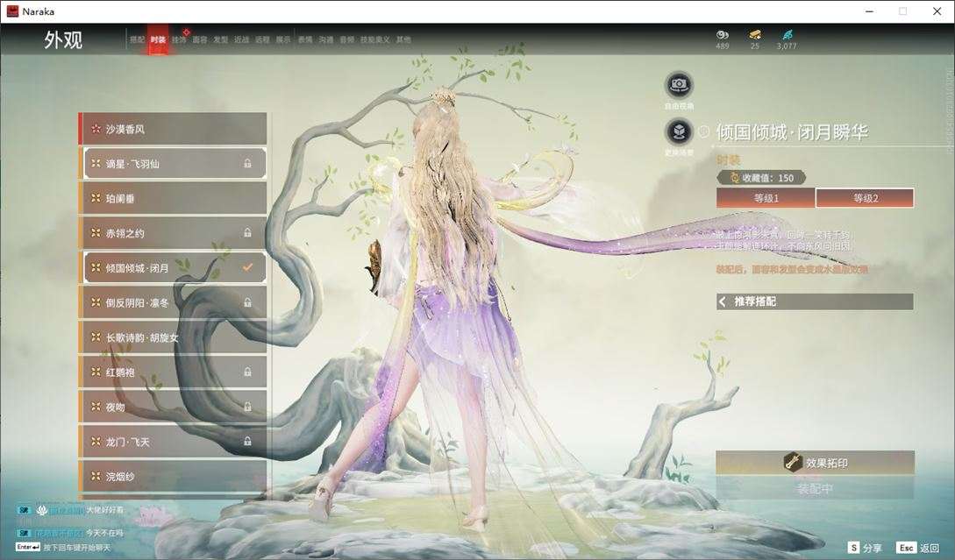The image size is (955, 560).
Task: Click the chat message 今天不在吗
Action: pyautogui.click(x=104, y=533)
